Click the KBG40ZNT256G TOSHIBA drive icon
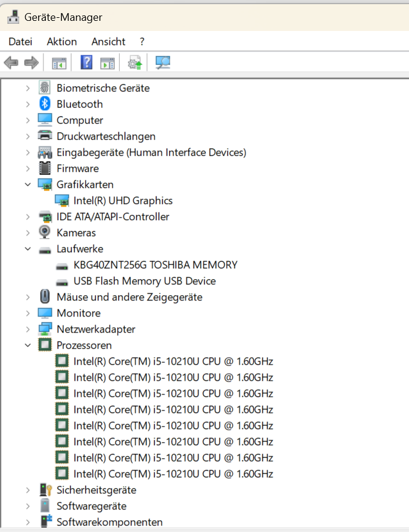 tap(62, 267)
